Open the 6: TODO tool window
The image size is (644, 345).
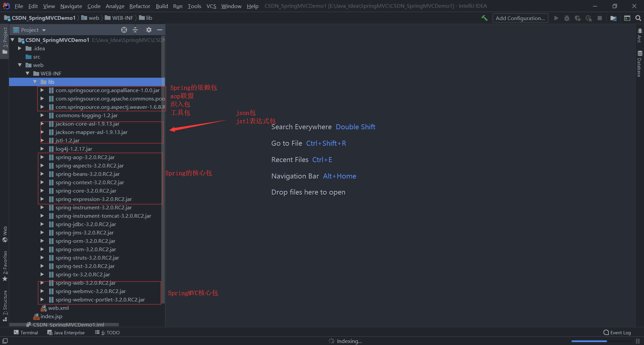pos(107,333)
